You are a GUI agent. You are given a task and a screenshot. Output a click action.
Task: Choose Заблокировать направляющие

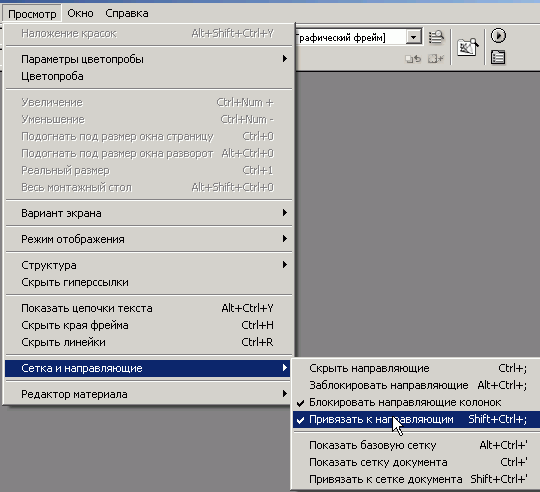pyautogui.click(x=416, y=385)
